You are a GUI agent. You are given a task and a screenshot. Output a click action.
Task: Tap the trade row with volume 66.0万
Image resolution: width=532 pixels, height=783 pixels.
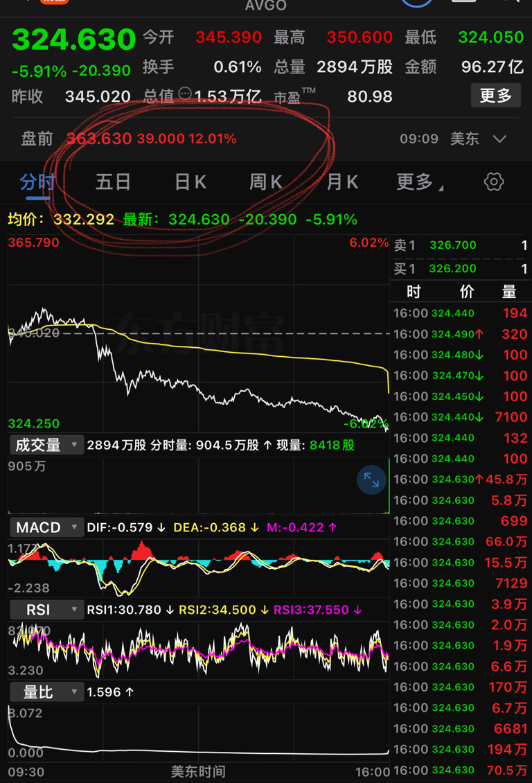coord(460,542)
